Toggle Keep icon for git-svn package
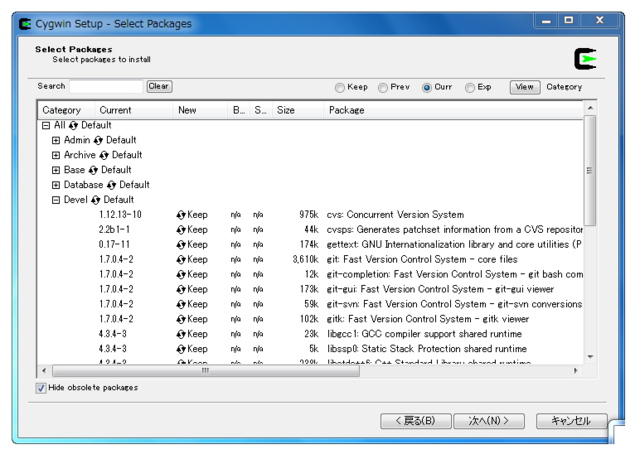Image resolution: width=640 pixels, height=459 pixels. (x=181, y=304)
